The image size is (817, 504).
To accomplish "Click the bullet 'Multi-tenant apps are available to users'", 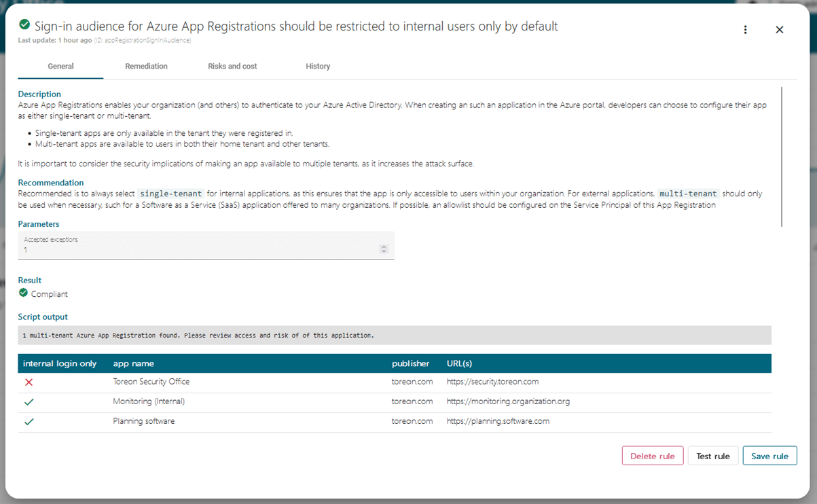I will click(182, 144).
